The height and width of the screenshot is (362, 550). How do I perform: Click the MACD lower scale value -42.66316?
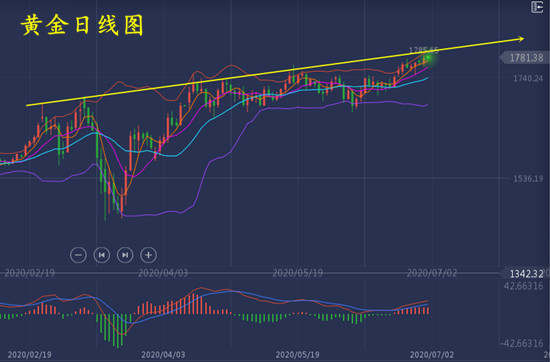522,343
